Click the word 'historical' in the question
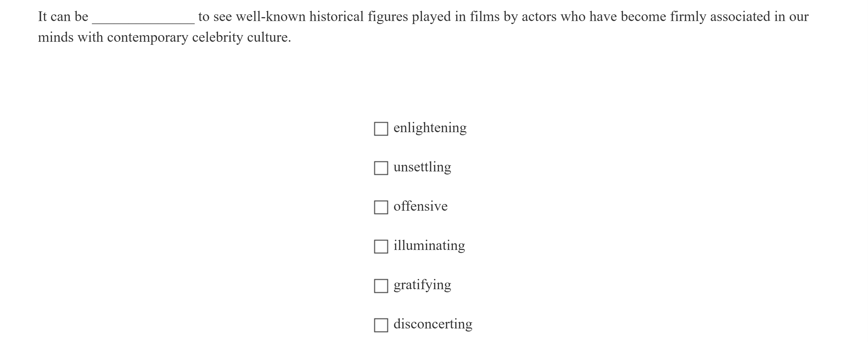The width and height of the screenshot is (868, 342). (336, 17)
